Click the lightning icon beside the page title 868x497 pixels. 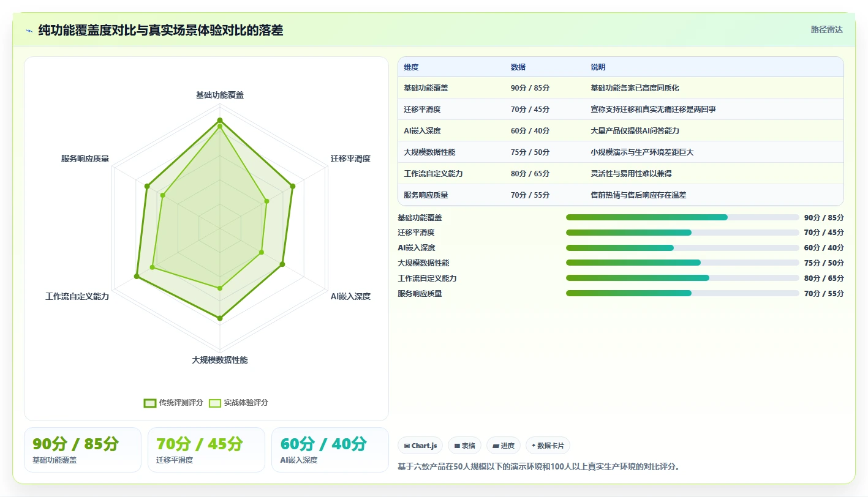(29, 30)
